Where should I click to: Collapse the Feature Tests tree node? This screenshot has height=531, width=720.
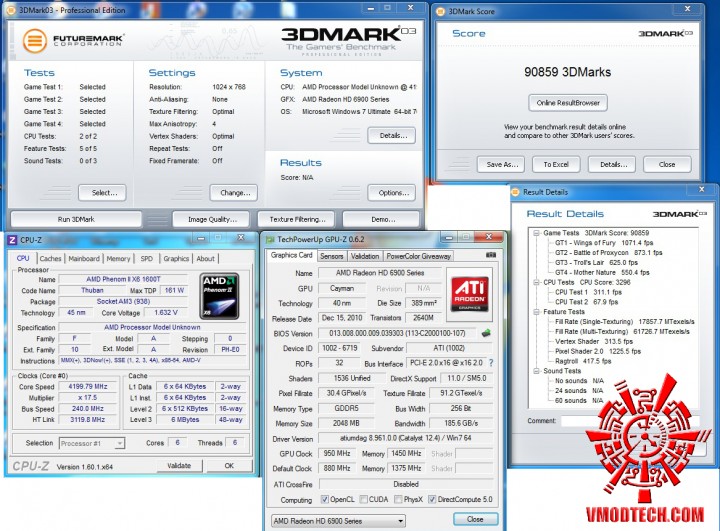[x=536, y=312]
